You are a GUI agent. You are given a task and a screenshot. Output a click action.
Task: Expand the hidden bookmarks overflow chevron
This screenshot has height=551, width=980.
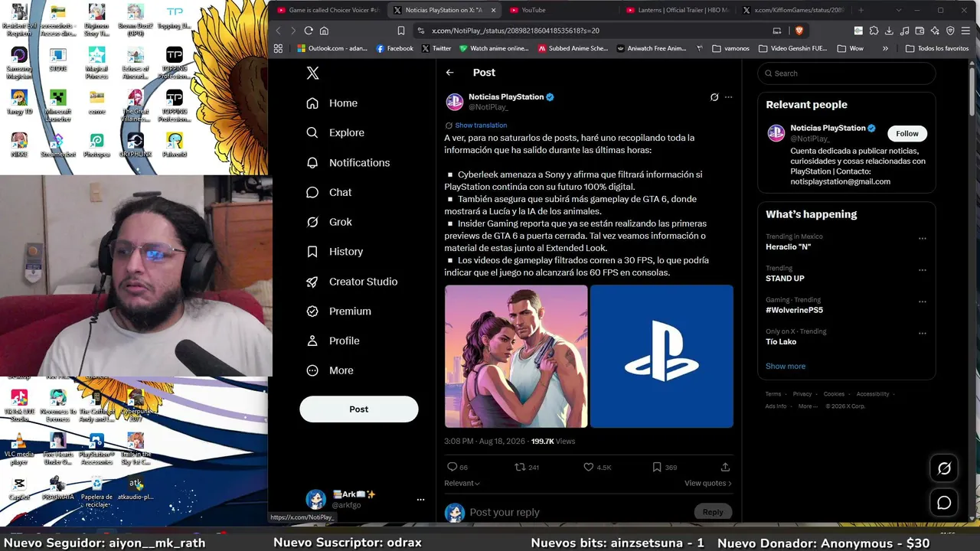coord(886,48)
